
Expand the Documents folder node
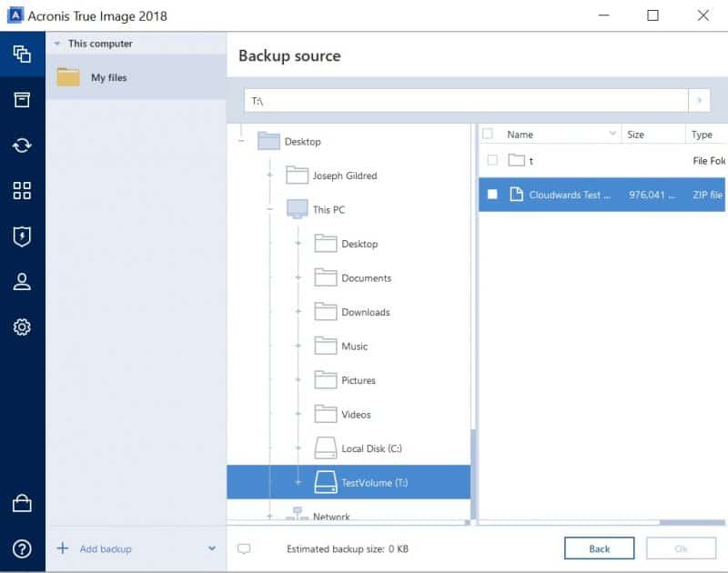click(x=298, y=277)
